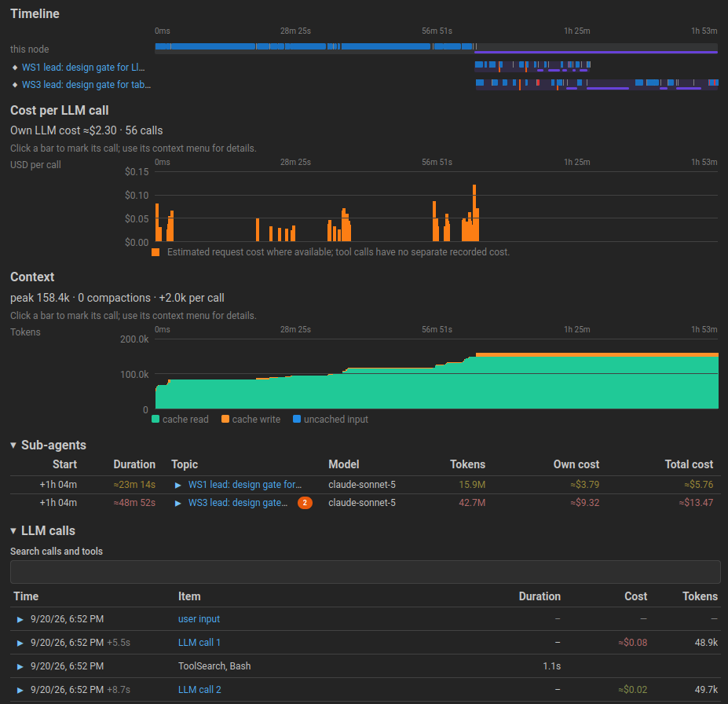
Task: Expand the ToolSearch, Bash row
Action: (20, 666)
